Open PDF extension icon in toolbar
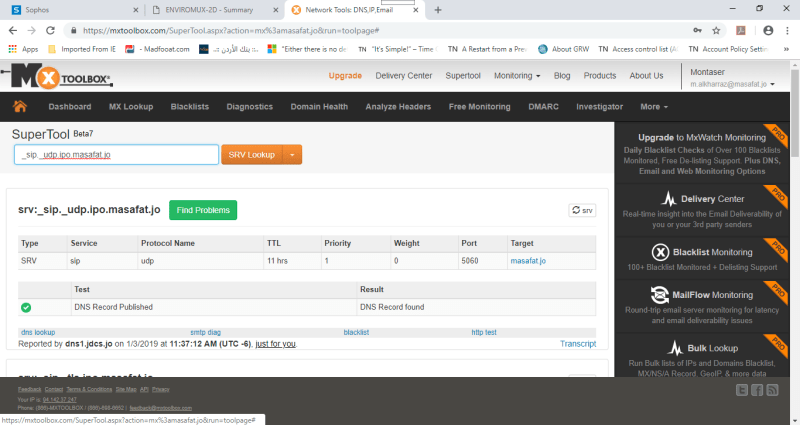800x425 pixels. pos(741,31)
